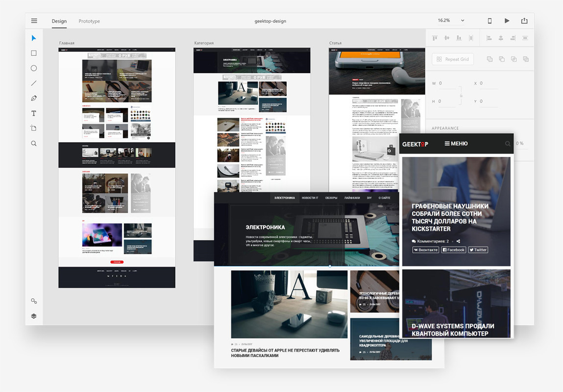Open the hamburger main menu

click(x=34, y=21)
